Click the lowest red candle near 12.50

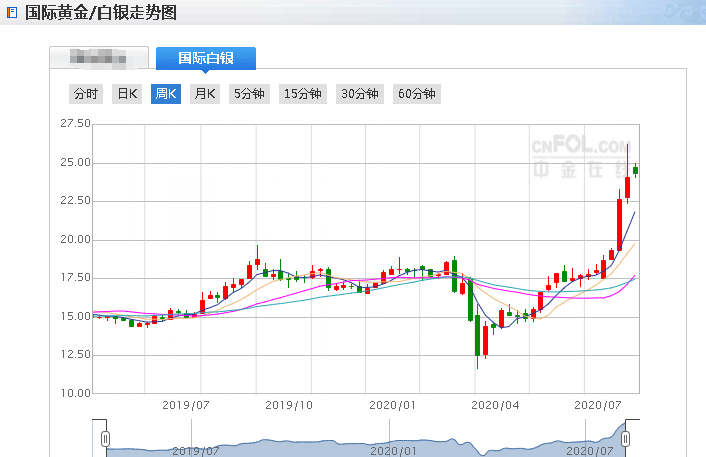point(485,340)
